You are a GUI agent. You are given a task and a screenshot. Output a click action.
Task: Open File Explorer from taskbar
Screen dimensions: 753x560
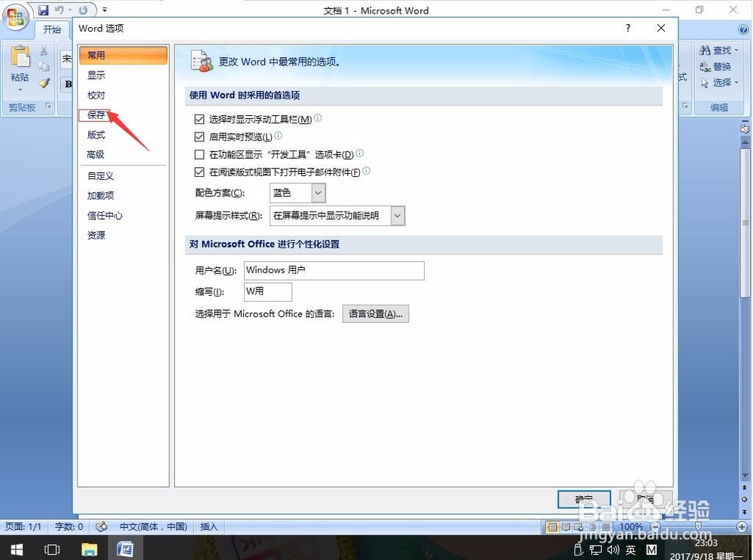pyautogui.click(x=90, y=549)
